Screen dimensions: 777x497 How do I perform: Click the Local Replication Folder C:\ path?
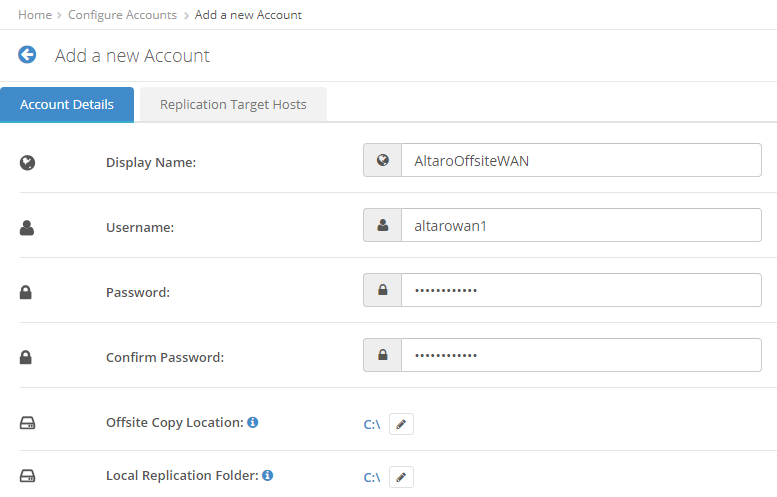371,477
